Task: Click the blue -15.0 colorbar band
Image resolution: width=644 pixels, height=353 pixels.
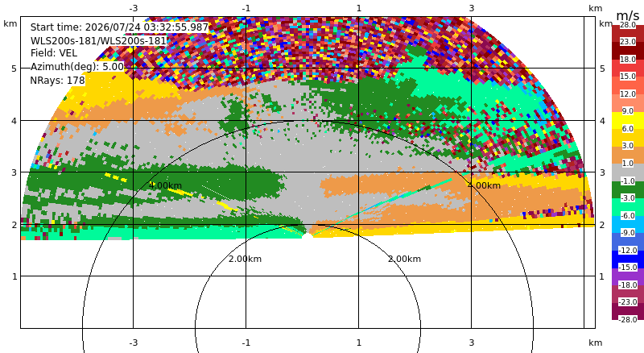Action: click(x=628, y=260)
